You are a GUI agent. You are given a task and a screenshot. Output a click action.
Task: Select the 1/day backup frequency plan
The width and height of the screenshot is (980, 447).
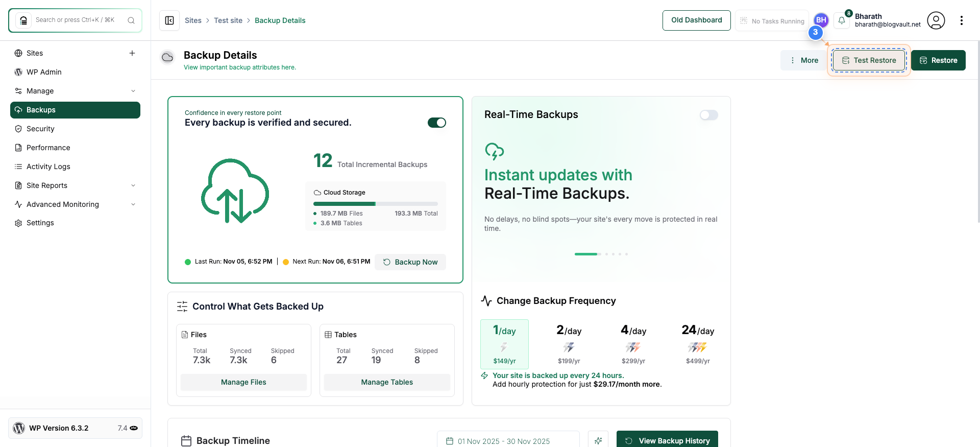coord(504,344)
